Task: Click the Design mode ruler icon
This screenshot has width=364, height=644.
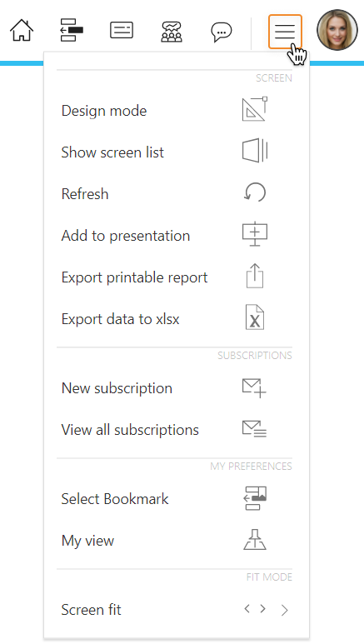Action: (x=255, y=109)
